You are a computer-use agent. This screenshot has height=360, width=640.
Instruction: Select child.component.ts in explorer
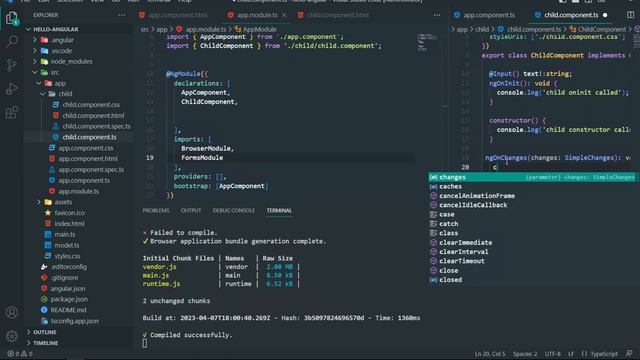coord(89,137)
